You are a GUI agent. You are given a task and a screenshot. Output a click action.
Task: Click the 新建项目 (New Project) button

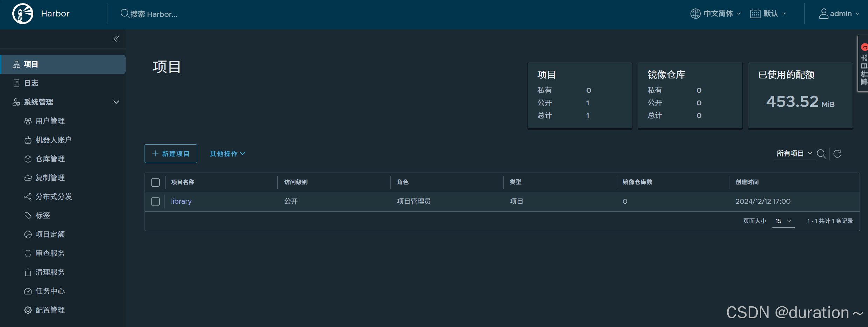point(170,153)
